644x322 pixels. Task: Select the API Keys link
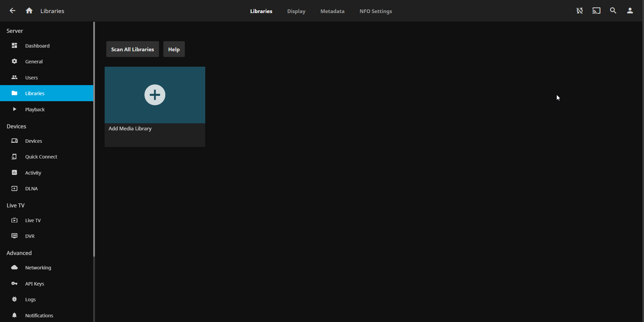coord(47,283)
